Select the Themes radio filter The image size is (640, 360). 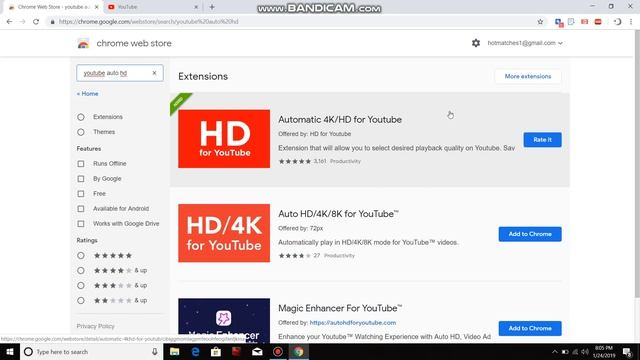[x=81, y=132]
